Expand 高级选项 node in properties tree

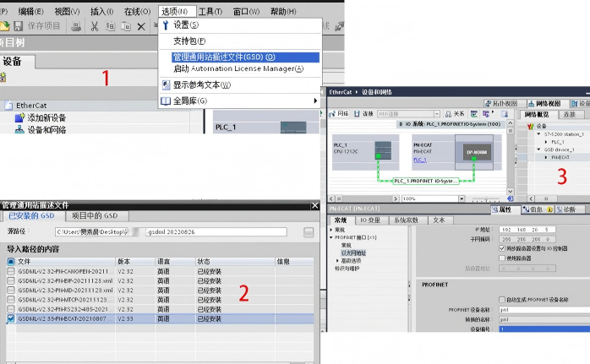[x=337, y=260]
